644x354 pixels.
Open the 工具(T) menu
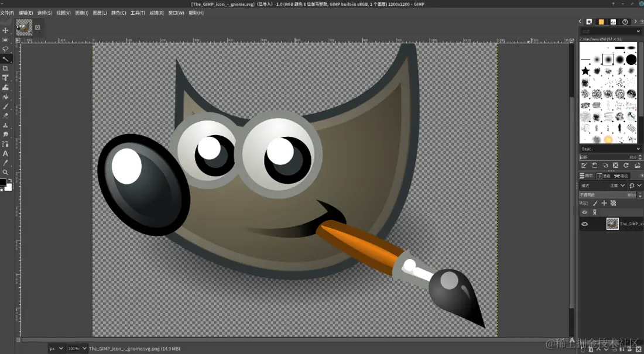[138, 13]
